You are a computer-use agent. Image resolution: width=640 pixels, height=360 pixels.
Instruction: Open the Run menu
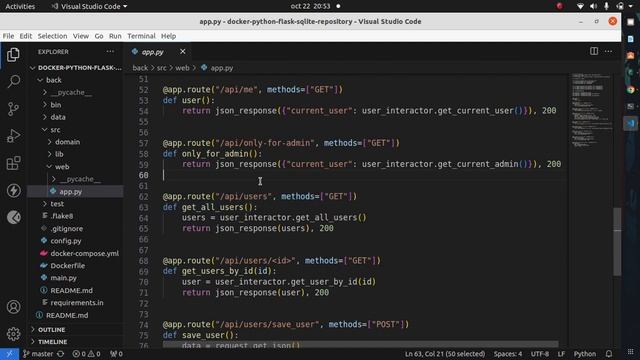(115, 36)
